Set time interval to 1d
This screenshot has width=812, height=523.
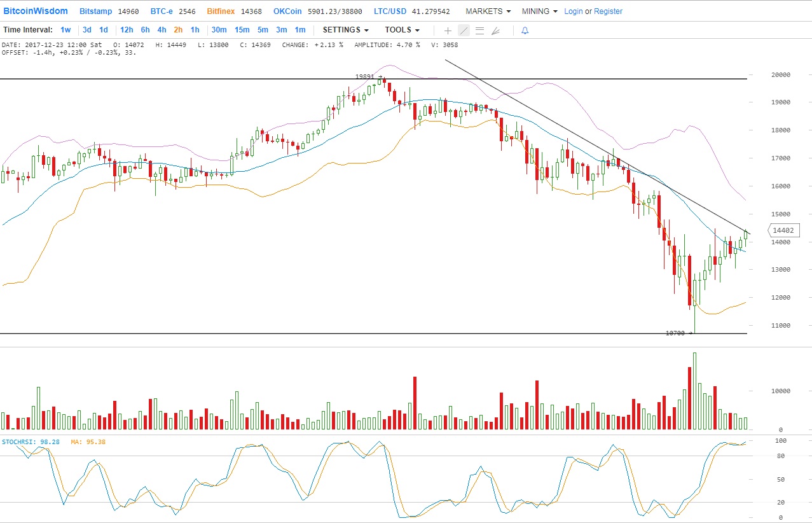coord(104,30)
